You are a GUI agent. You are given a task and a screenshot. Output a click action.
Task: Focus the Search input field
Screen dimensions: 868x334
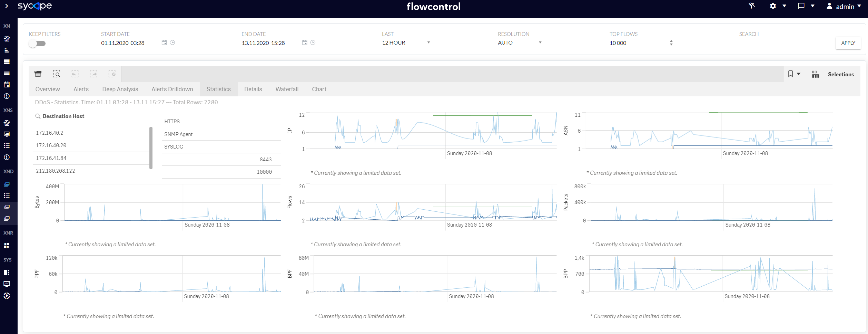click(x=768, y=43)
